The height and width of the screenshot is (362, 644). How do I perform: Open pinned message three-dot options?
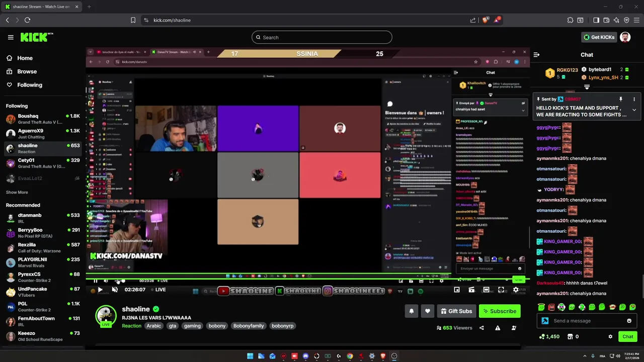pos(634,99)
